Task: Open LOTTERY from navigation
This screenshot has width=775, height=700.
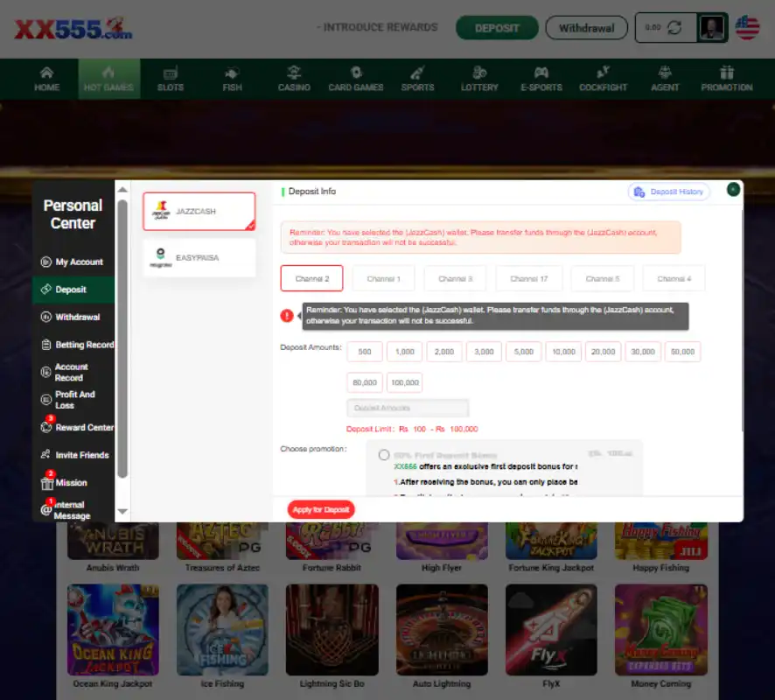Action: point(479,79)
